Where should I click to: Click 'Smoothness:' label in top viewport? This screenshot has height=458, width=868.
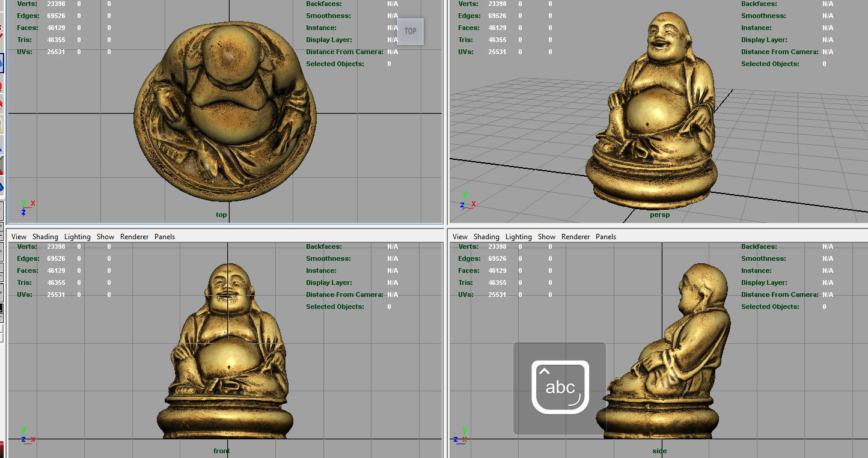(x=328, y=16)
